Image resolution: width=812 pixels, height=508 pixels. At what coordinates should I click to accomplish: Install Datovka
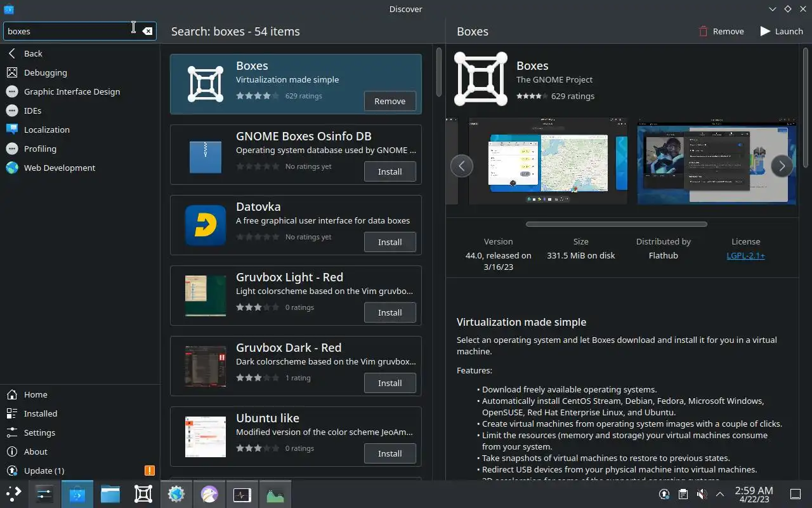[x=390, y=242]
